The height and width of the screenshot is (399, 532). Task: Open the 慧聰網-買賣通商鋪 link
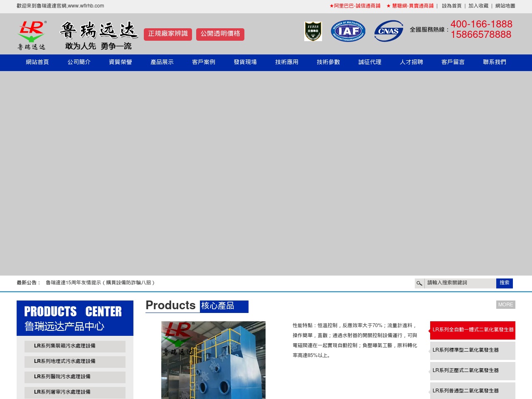tap(410, 6)
